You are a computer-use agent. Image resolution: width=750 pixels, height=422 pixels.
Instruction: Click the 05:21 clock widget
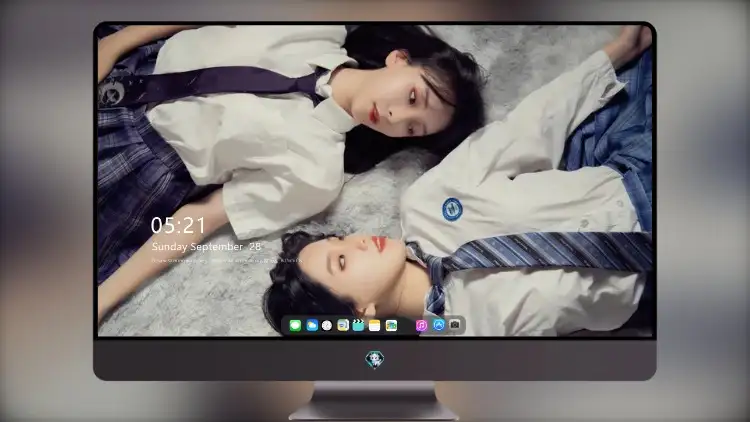pos(178,225)
